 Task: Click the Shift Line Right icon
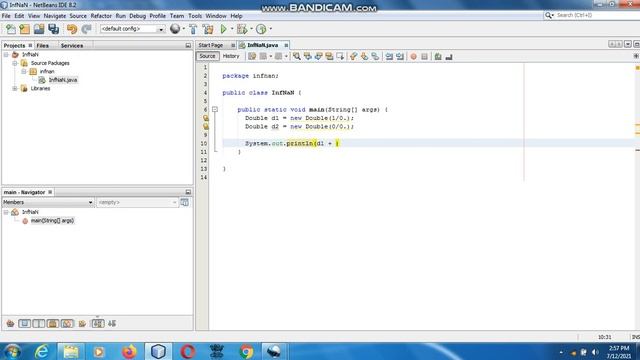[x=400, y=56]
